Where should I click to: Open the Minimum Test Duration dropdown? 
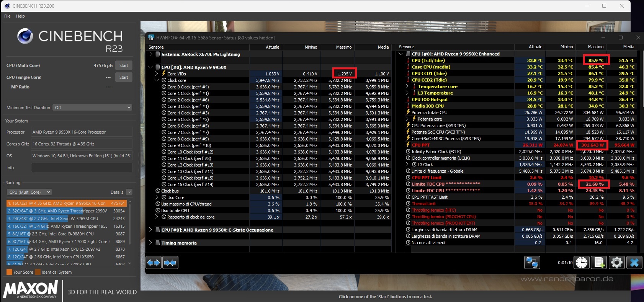tap(92, 108)
